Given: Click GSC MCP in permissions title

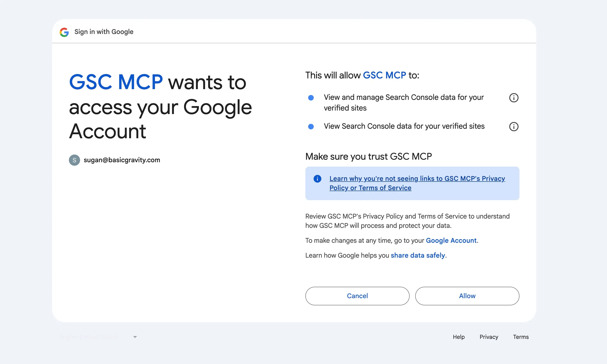Looking at the screenshot, I should [384, 75].
